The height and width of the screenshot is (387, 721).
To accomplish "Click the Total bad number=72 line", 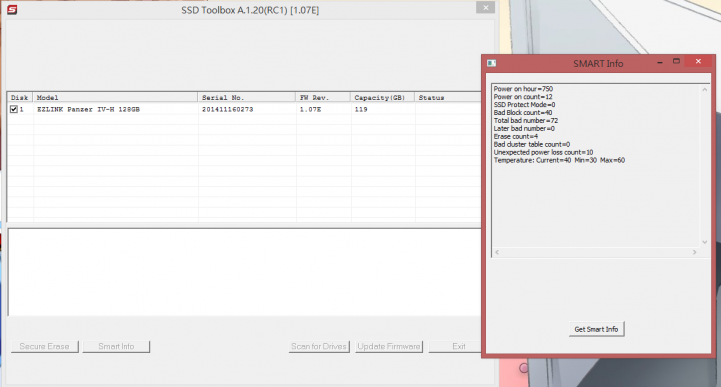I will point(526,120).
